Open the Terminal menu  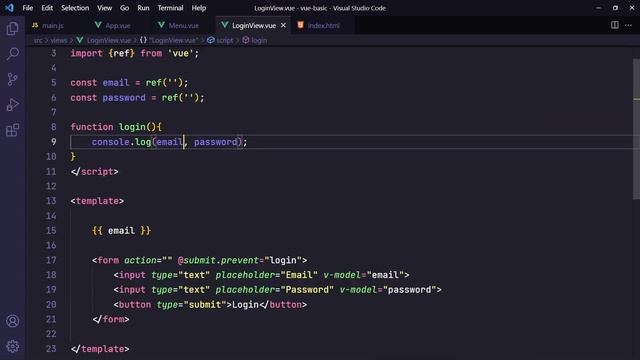pos(170,8)
